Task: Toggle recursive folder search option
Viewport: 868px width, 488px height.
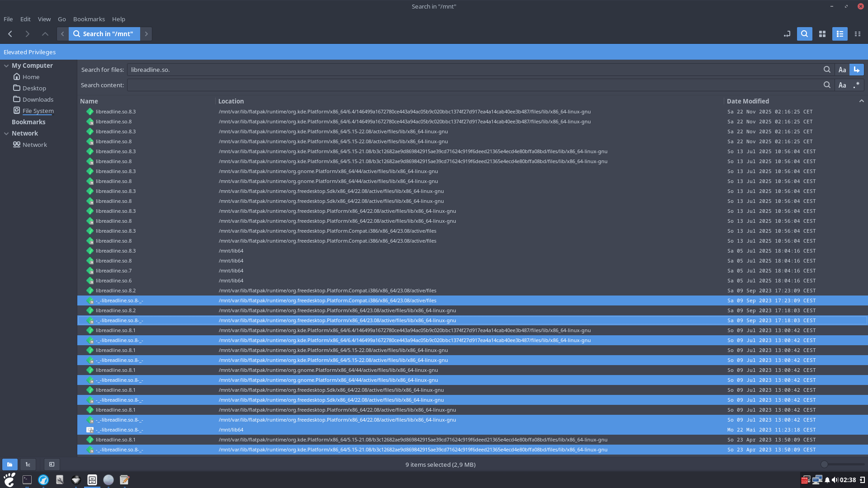Action: 856,70
